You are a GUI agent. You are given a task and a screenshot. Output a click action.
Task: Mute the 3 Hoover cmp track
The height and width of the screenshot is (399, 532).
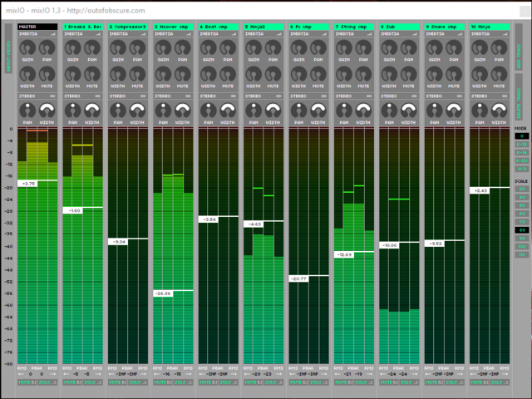tap(163, 382)
